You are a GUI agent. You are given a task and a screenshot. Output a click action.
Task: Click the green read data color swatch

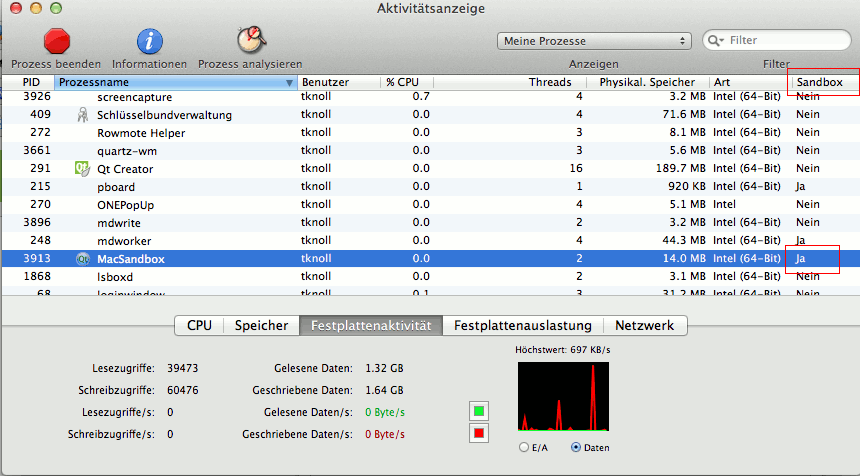pos(479,412)
